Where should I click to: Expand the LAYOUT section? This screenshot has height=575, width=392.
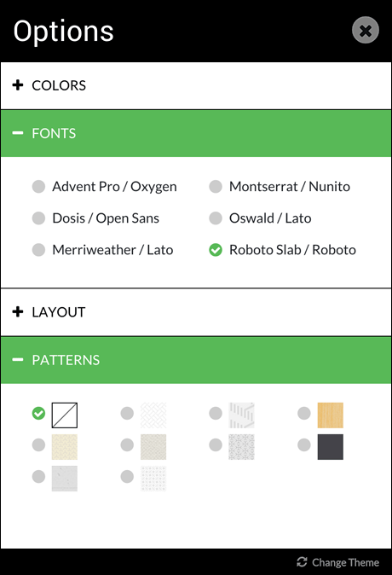point(196,312)
